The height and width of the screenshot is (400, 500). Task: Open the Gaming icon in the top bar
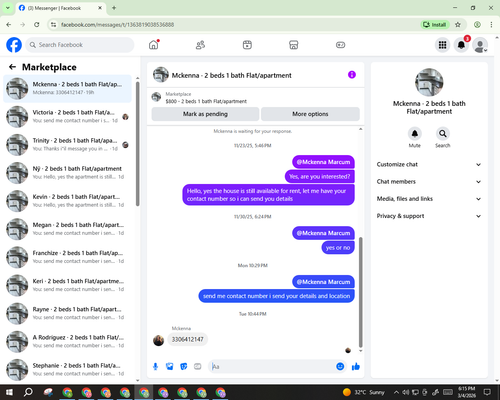[340, 45]
